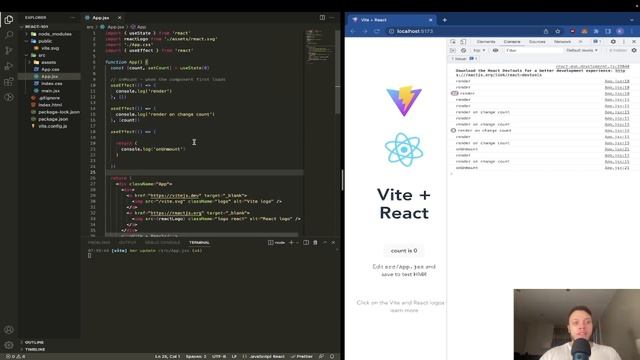Open the browser extensions puzzle icon
Viewport: 640px width, 360px height.
coord(596,31)
